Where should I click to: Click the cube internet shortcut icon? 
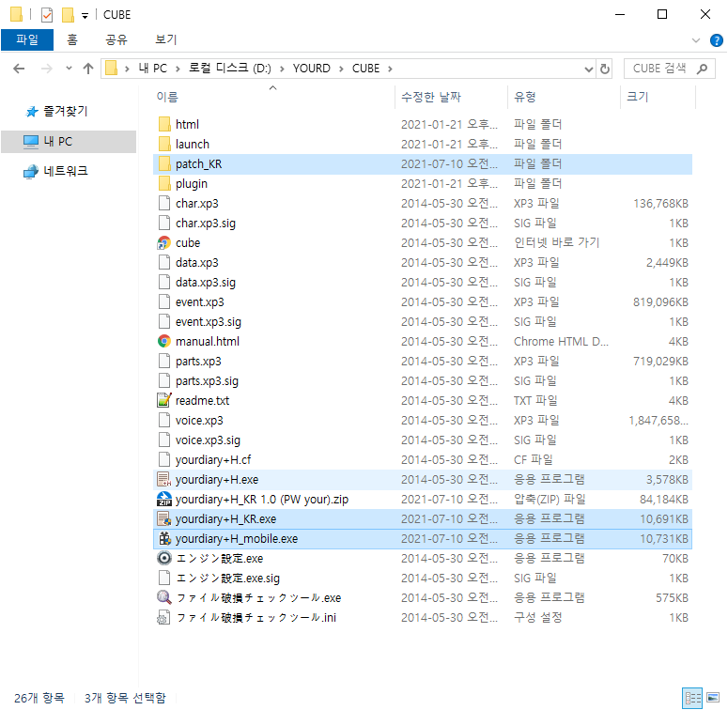(163, 242)
